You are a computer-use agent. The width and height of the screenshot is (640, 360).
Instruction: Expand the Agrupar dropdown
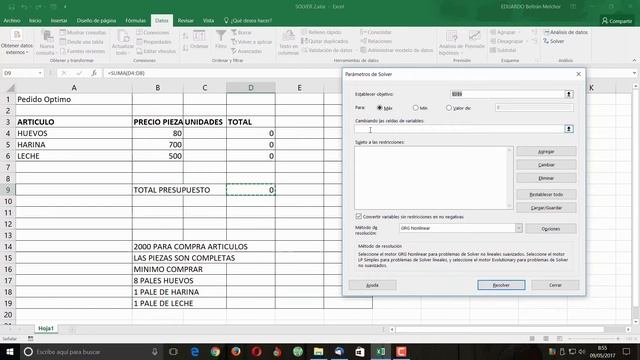(x=519, y=32)
